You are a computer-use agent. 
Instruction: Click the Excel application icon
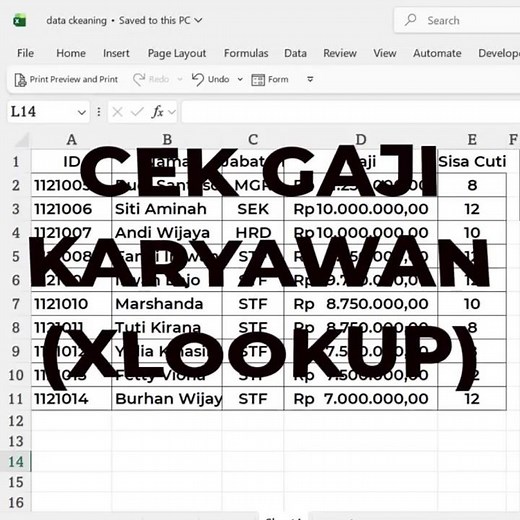[x=20, y=21]
